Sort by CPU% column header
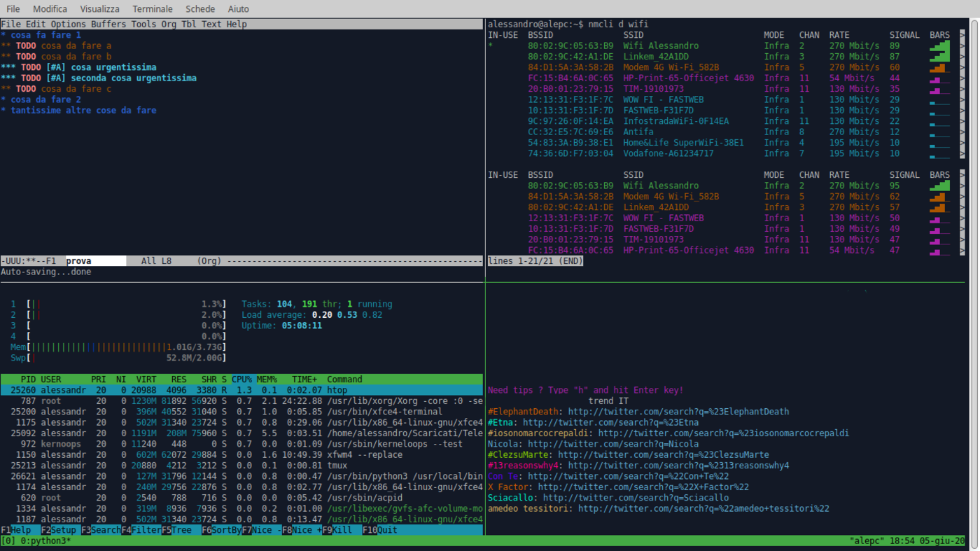This screenshot has height=551, width=980. coord(241,379)
